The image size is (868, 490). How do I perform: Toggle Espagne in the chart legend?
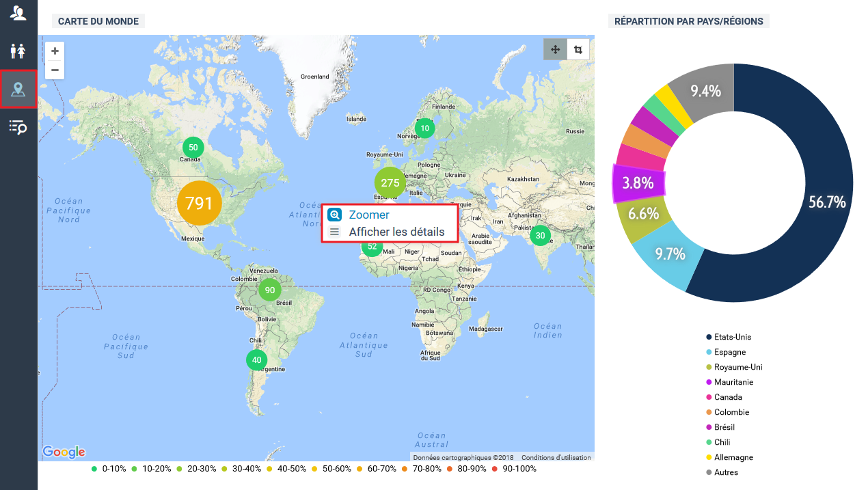pyautogui.click(x=726, y=352)
